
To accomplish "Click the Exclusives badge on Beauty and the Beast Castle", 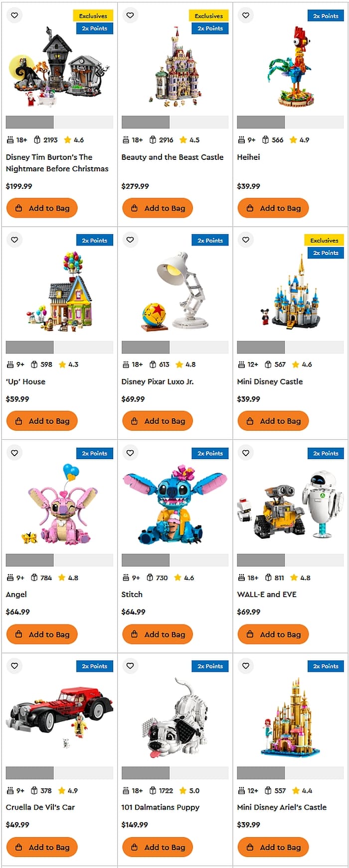I will click(209, 16).
